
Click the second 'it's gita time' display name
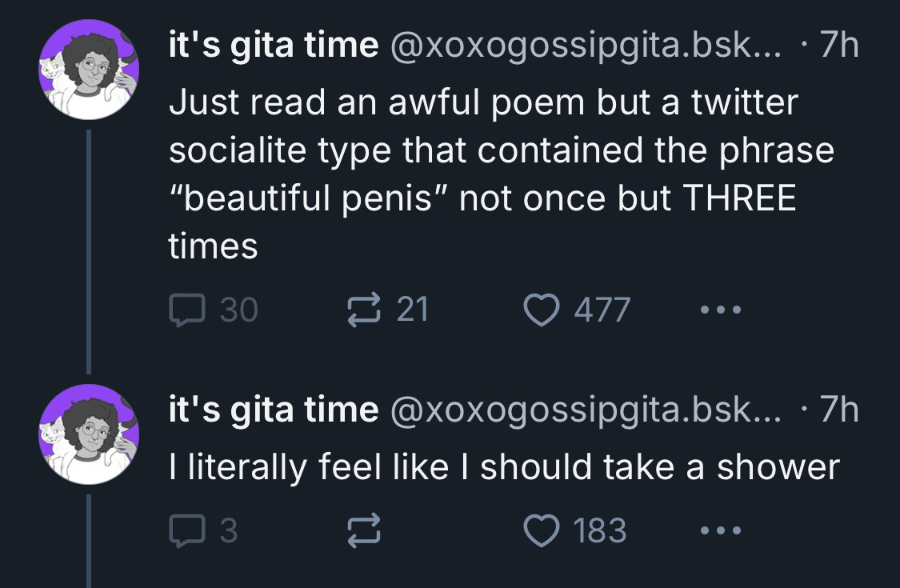[273, 410]
